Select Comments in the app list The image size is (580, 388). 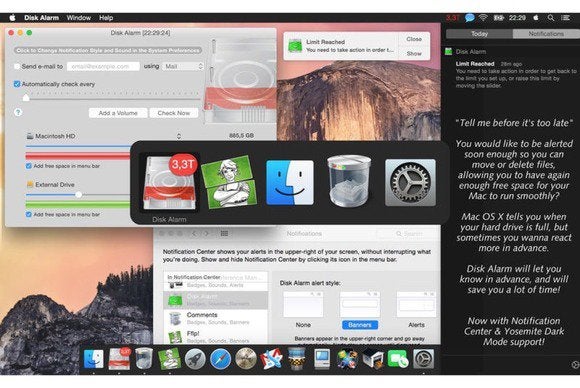coord(216,318)
